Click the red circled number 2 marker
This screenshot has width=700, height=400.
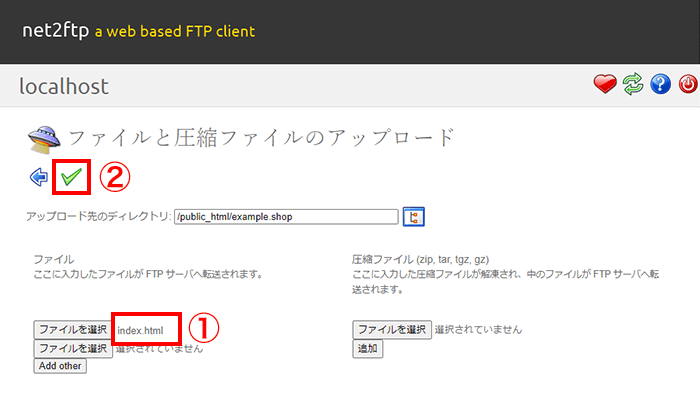pos(115,178)
